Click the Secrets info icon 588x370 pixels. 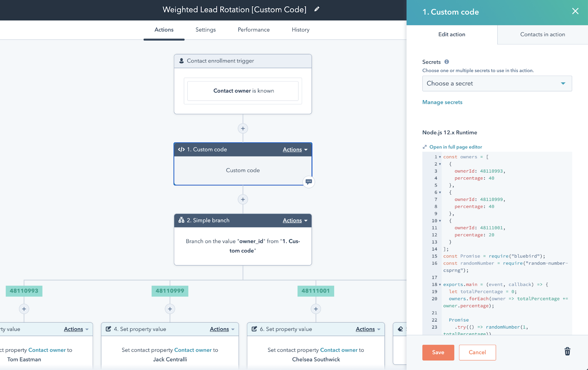pyautogui.click(x=447, y=62)
